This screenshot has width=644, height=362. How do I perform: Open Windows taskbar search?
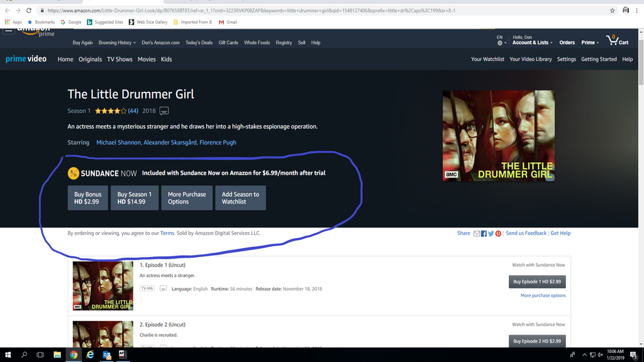pos(24,354)
